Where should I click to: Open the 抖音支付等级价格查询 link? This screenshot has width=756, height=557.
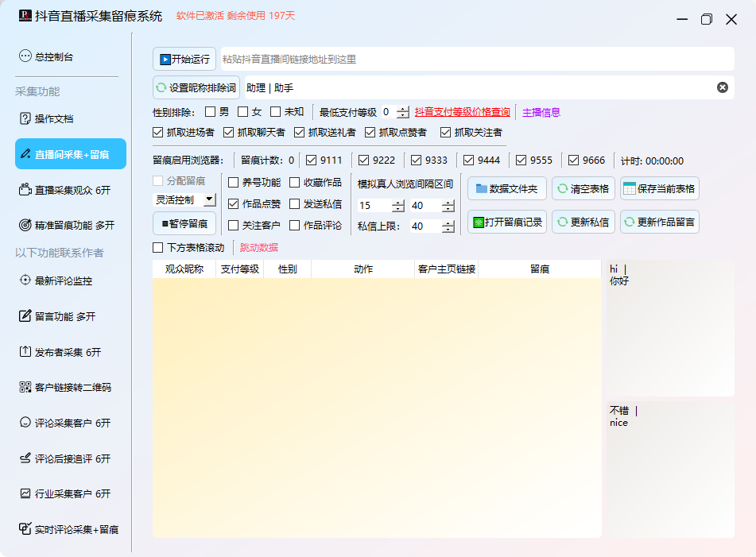[x=463, y=112]
